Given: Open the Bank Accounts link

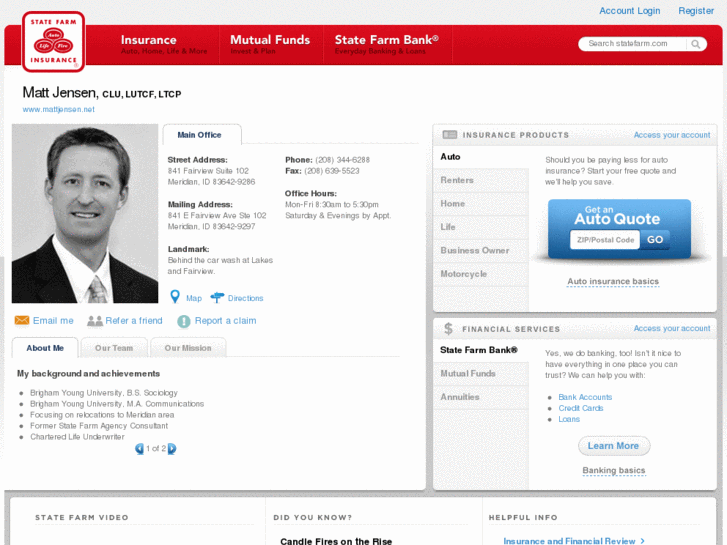Looking at the screenshot, I should click(585, 397).
